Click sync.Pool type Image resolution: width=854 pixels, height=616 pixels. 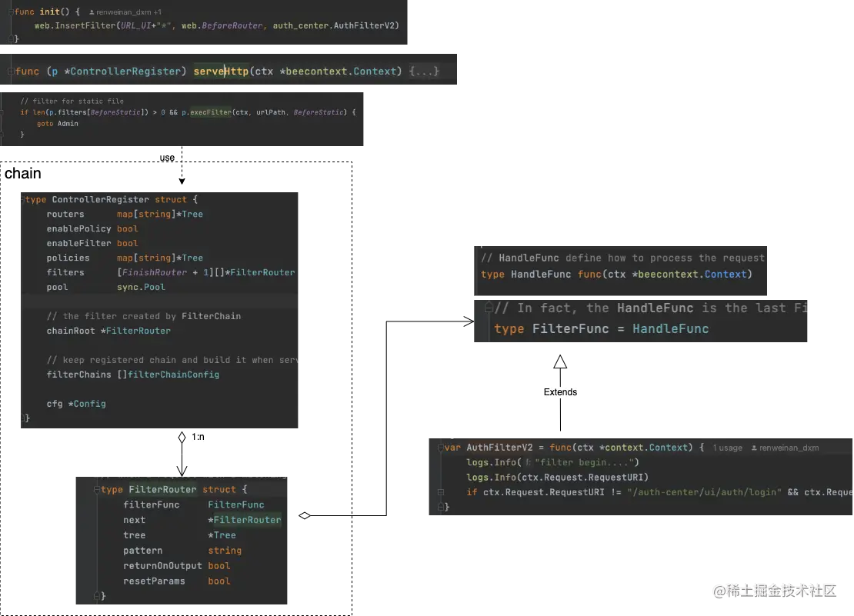141,287
